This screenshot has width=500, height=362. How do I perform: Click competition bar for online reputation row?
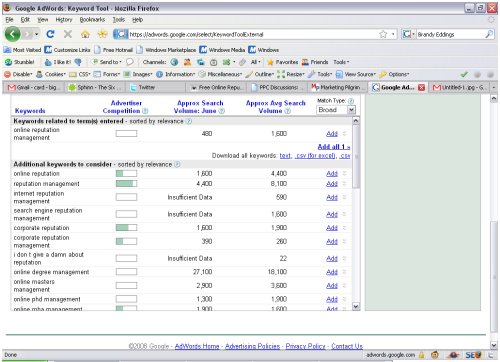[x=126, y=174]
